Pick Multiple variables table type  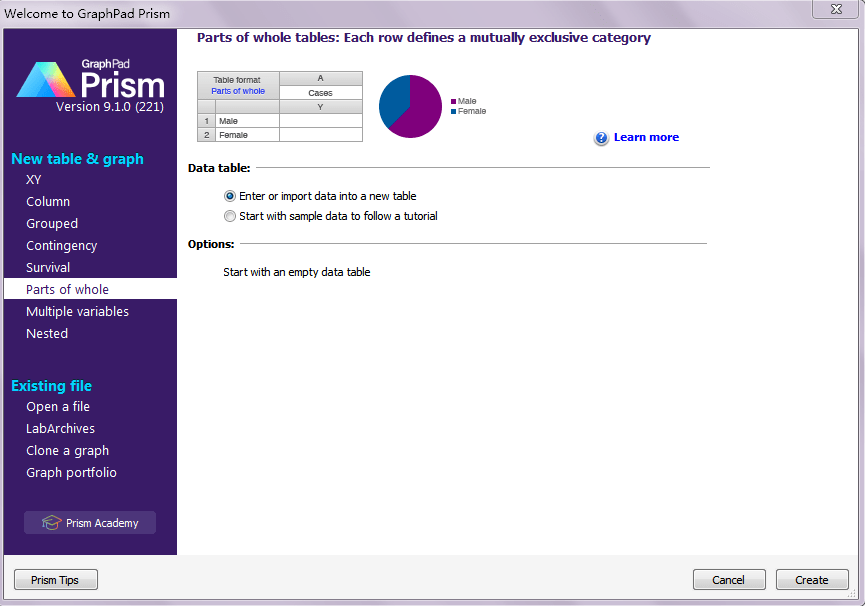point(77,312)
